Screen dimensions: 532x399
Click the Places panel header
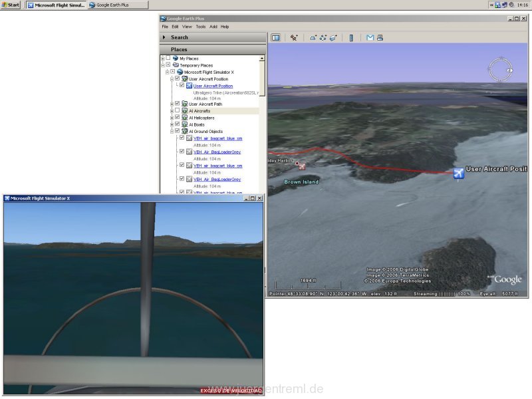click(213, 49)
